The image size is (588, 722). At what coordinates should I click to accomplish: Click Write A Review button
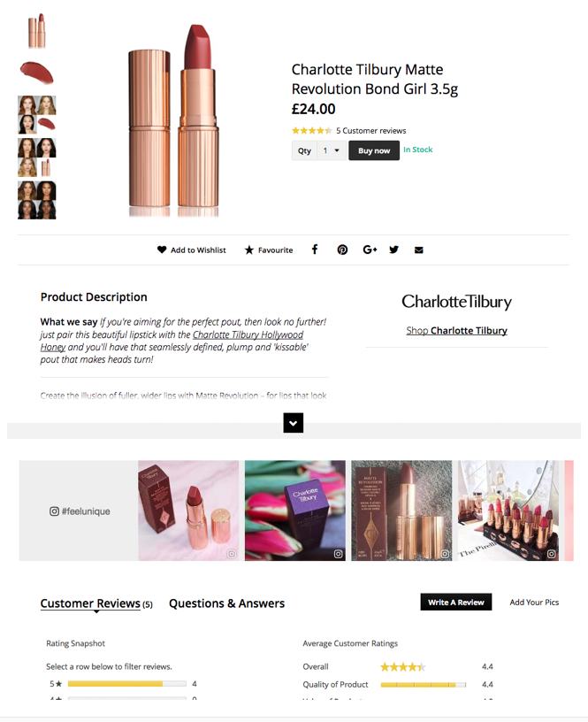pyautogui.click(x=456, y=602)
